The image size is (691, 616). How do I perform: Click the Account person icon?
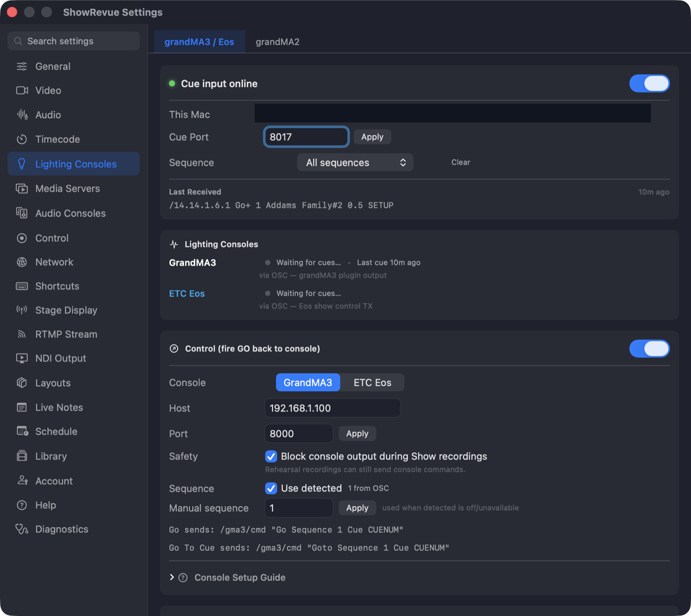click(22, 480)
